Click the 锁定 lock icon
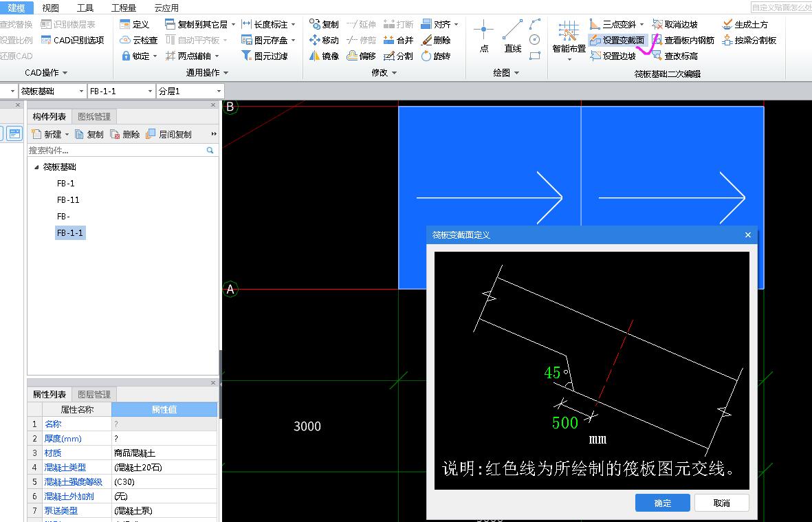The height and width of the screenshot is (522, 812). click(x=126, y=56)
